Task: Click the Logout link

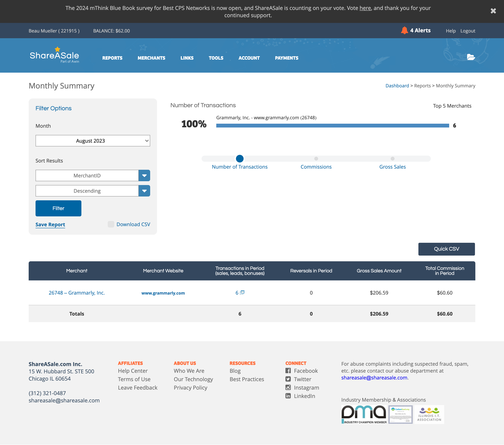Action: tap(468, 31)
